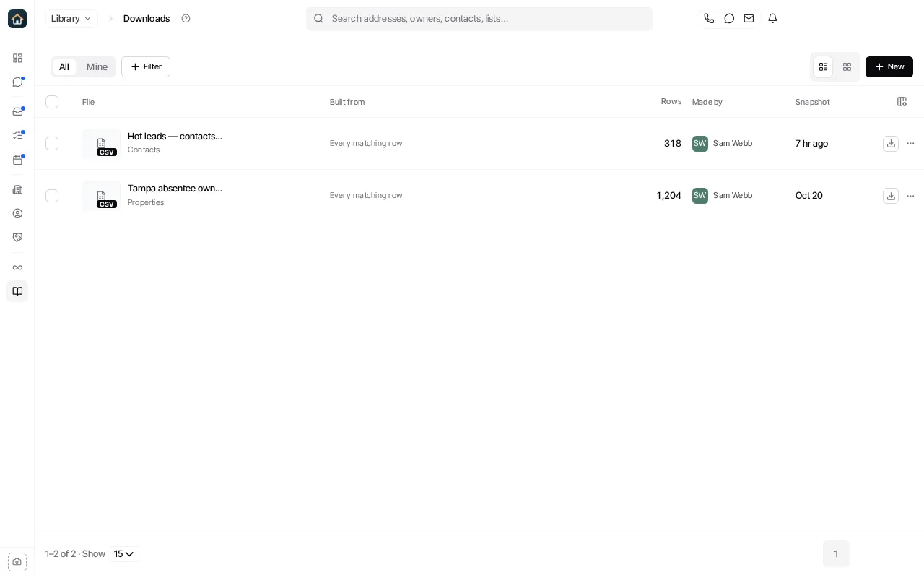
Task: Click the Downloads breadcrumb label
Action: click(147, 19)
